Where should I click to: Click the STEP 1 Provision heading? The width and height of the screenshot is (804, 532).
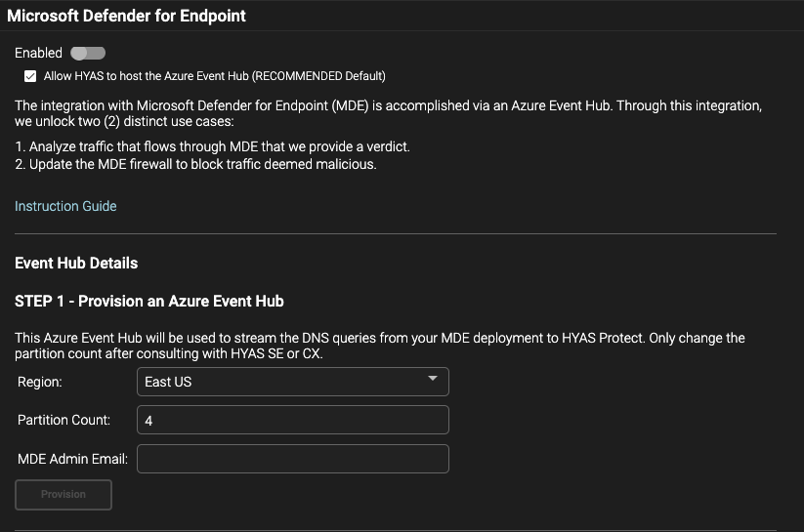[x=149, y=301]
